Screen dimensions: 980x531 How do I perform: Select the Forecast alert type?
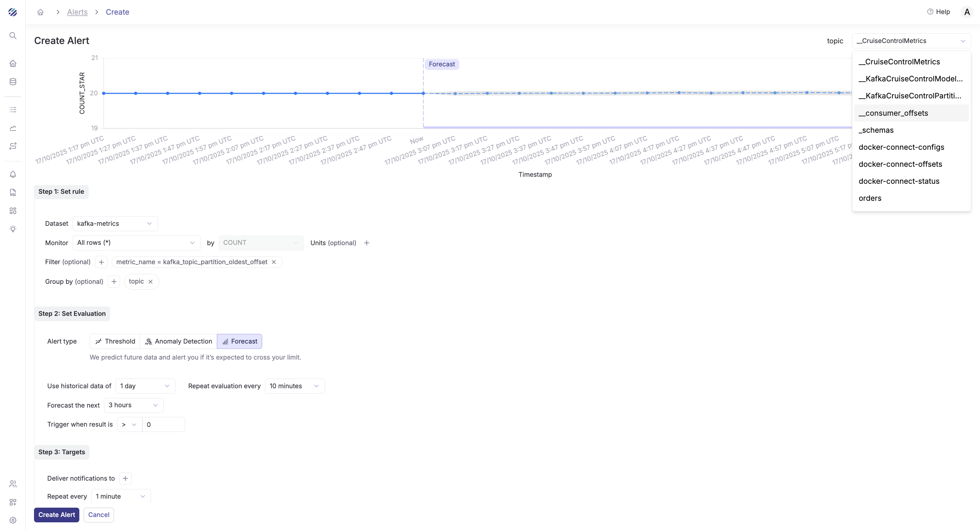click(239, 342)
